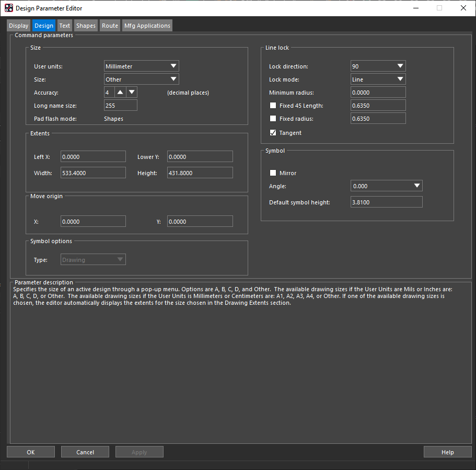Increase Accuracy with the up arrow
Viewport: 476px width, 470px height.
coord(120,92)
